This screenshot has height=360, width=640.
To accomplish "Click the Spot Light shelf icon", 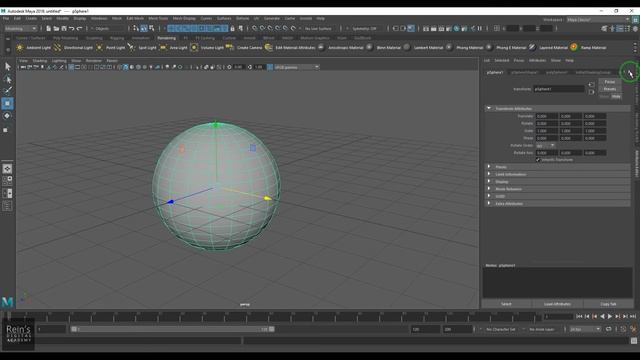I will click(x=131, y=47).
